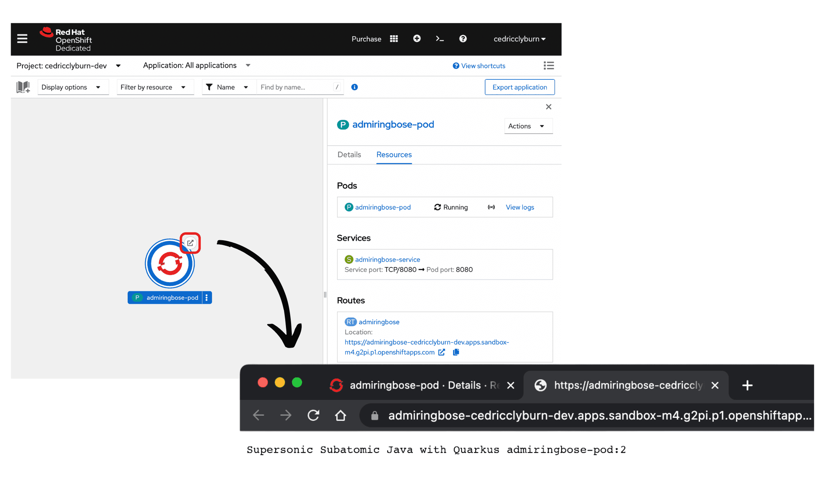Open the hamburger navigation menu
825x504 pixels.
coord(22,39)
